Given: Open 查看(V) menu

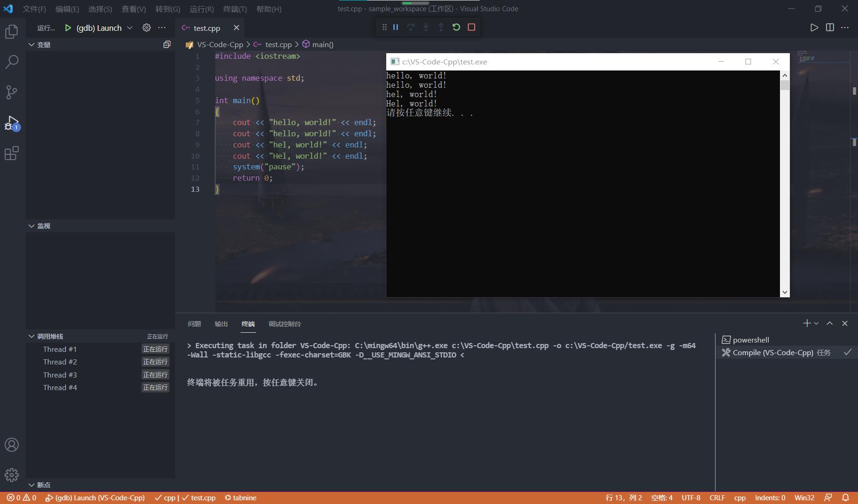Looking at the screenshot, I should pos(134,9).
